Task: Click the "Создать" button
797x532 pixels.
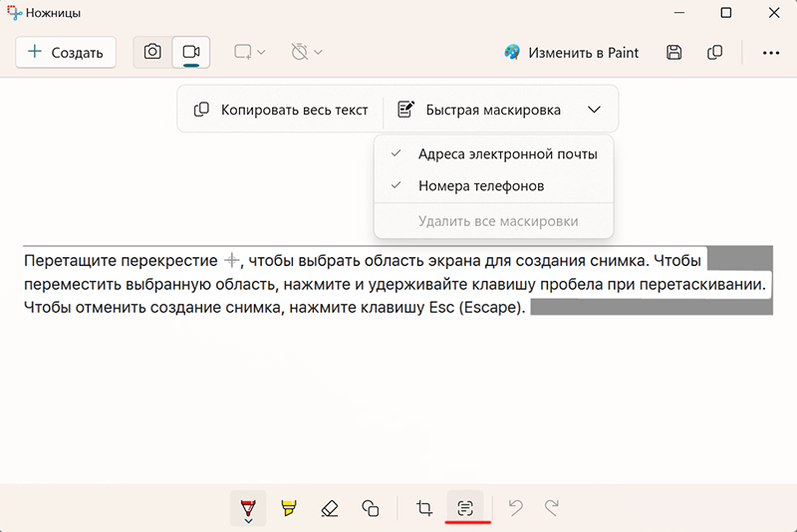Action: point(66,53)
